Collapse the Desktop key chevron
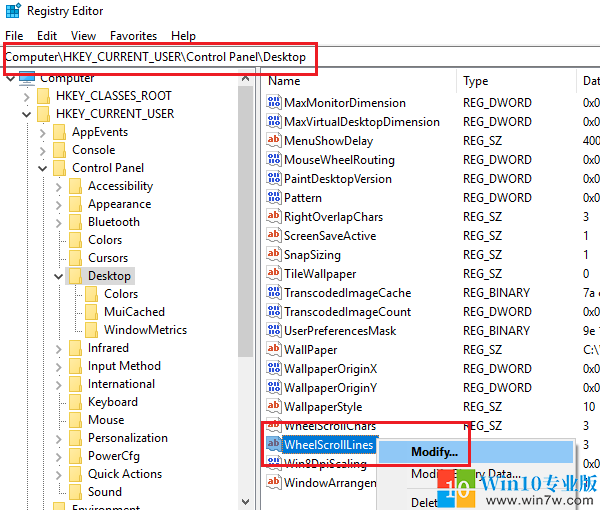This screenshot has height=510, width=600. [59, 276]
